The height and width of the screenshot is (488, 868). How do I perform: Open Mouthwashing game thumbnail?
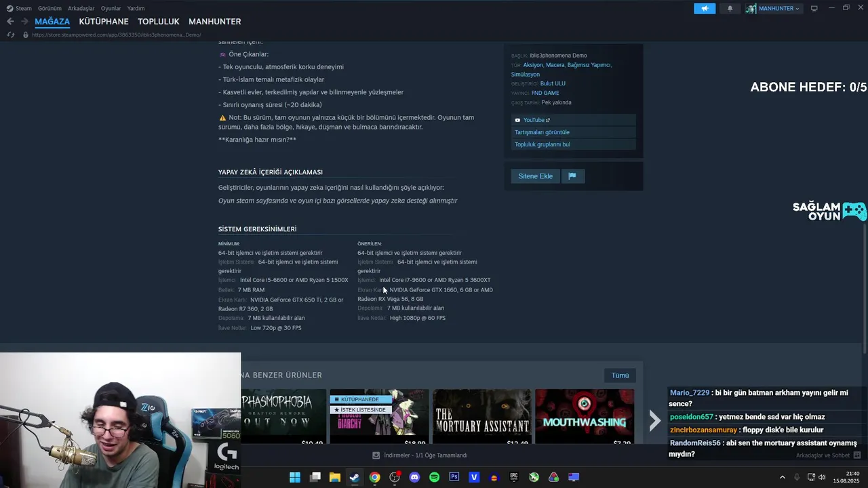(x=585, y=416)
